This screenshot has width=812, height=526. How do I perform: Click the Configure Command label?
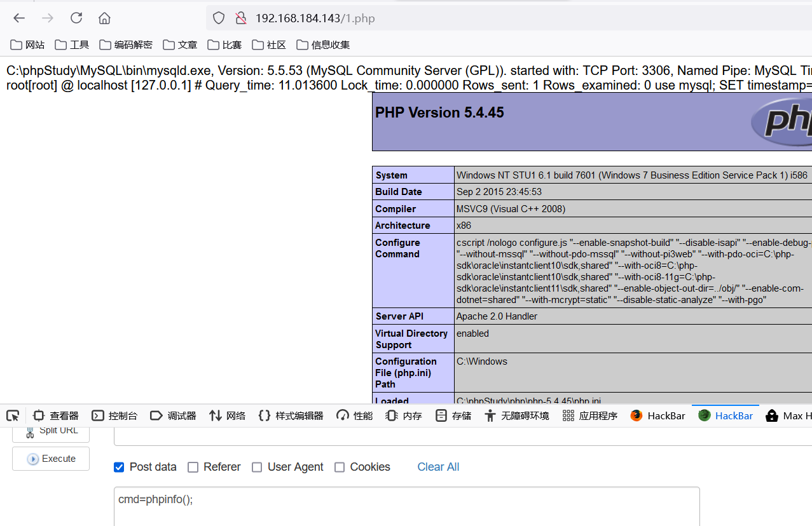(397, 248)
